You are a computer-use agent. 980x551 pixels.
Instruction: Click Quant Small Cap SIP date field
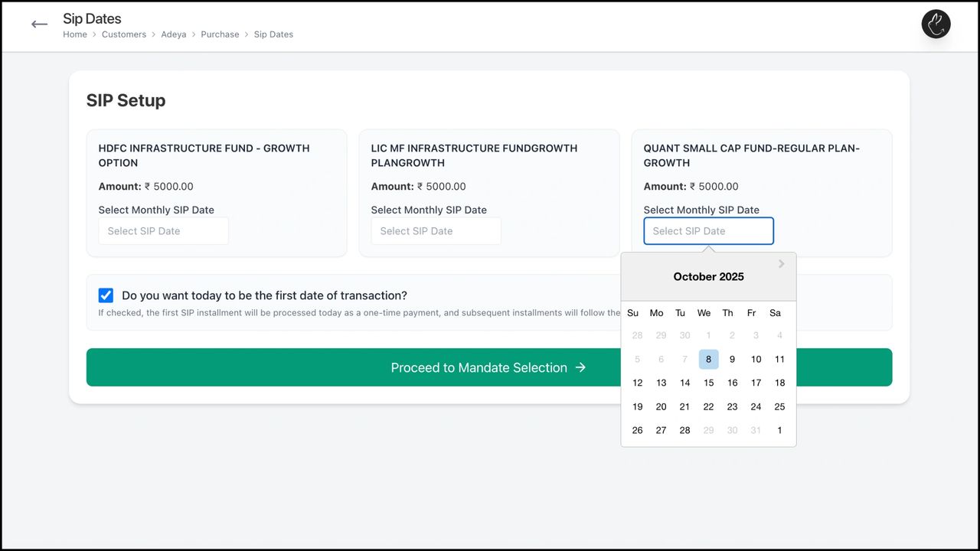708,231
